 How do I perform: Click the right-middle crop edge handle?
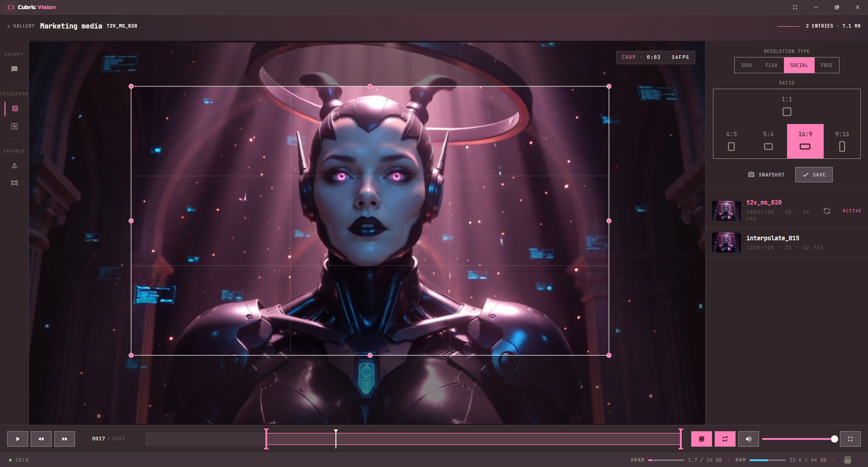tap(609, 221)
